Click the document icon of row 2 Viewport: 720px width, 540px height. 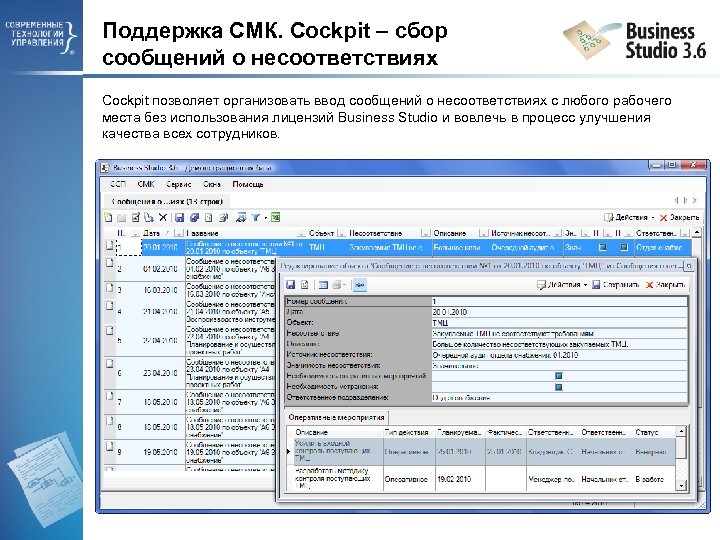110,263
